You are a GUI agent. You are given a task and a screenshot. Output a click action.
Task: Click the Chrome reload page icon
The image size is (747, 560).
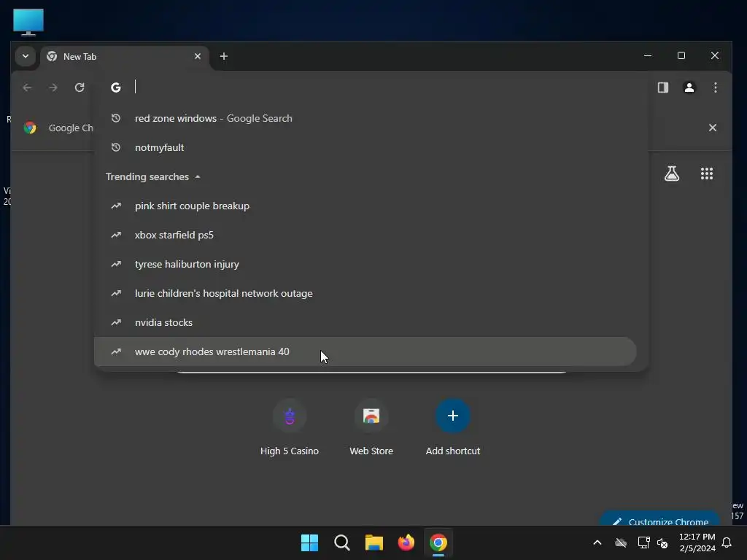[x=80, y=87]
